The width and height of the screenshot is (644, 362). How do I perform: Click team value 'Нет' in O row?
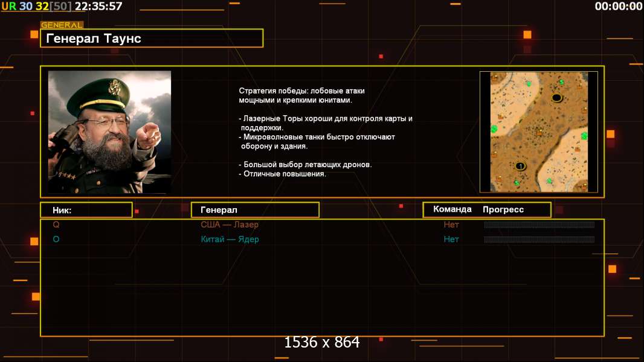click(451, 240)
